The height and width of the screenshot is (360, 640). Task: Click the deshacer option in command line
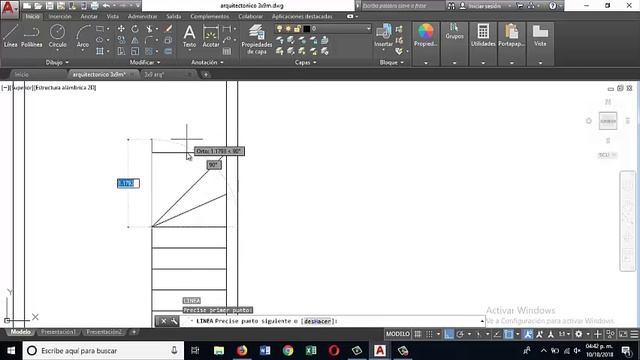point(317,321)
